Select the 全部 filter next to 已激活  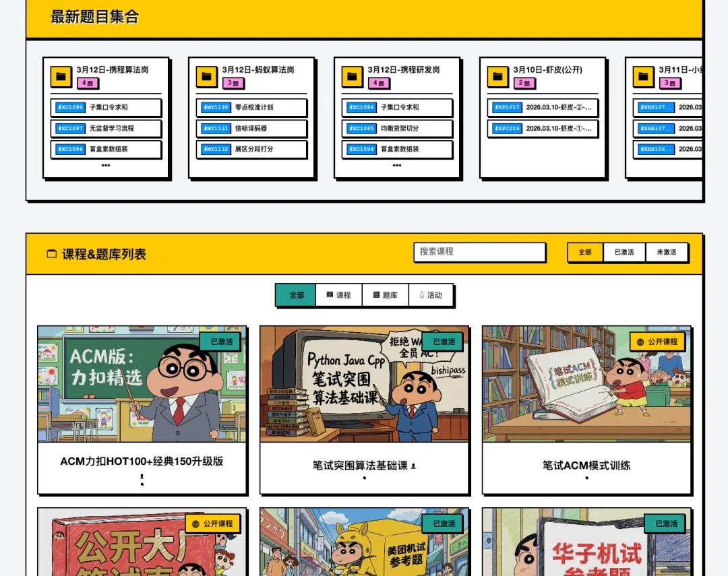click(x=584, y=252)
